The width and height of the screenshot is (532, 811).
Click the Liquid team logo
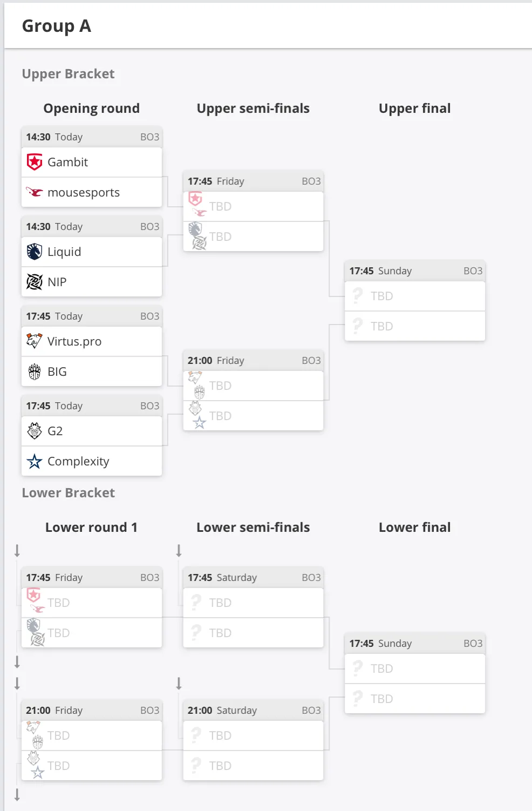tap(35, 252)
